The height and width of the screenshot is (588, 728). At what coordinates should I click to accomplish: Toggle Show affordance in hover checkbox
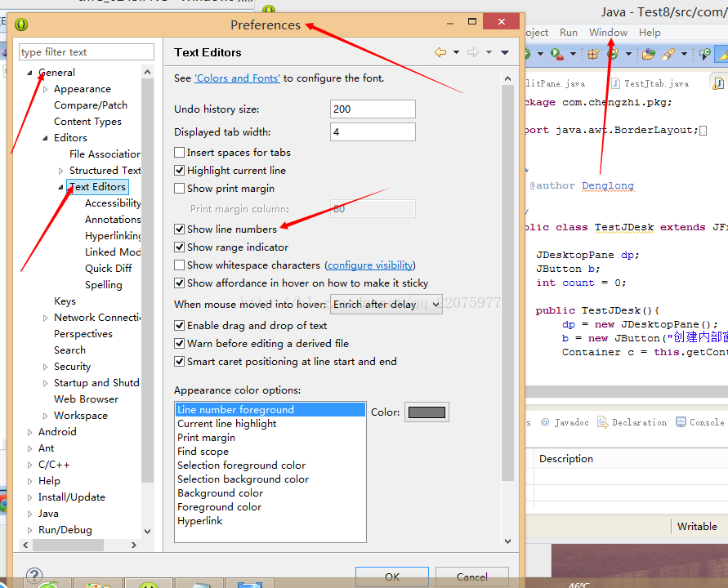[179, 283]
